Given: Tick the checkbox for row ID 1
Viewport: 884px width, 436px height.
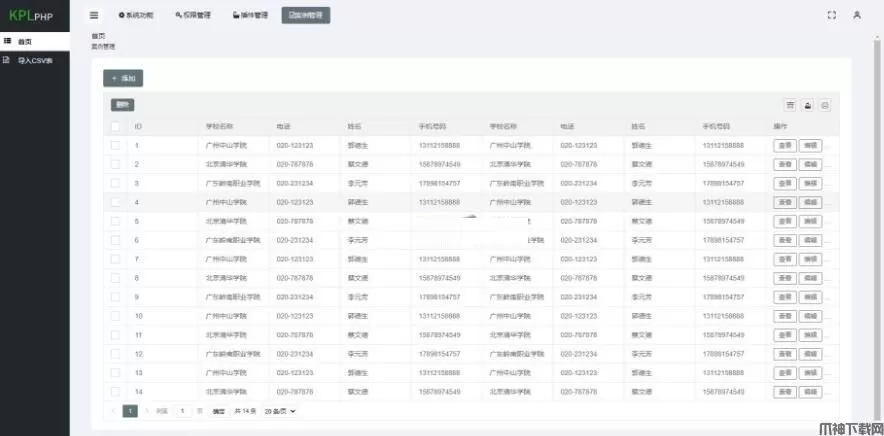Looking at the screenshot, I should (x=116, y=146).
